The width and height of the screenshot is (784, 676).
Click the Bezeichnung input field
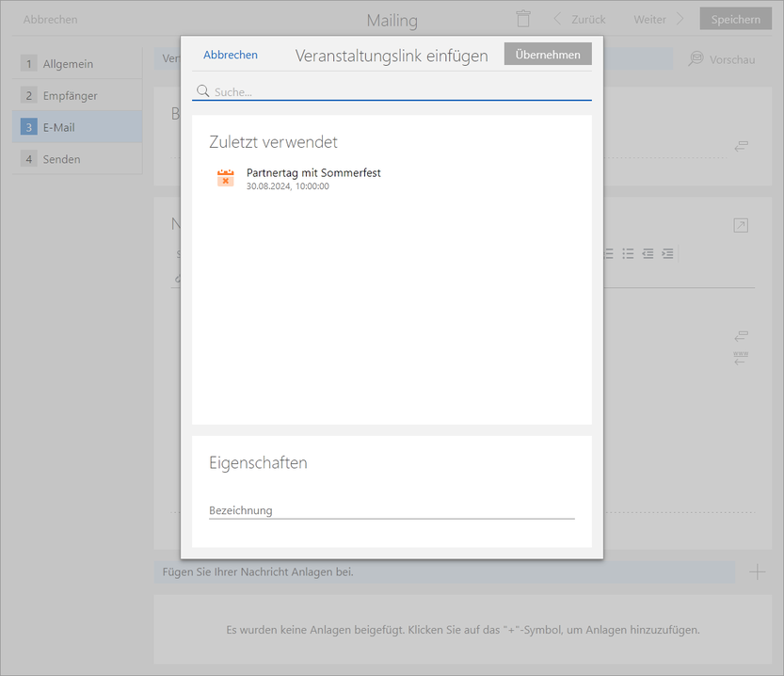[392, 510]
